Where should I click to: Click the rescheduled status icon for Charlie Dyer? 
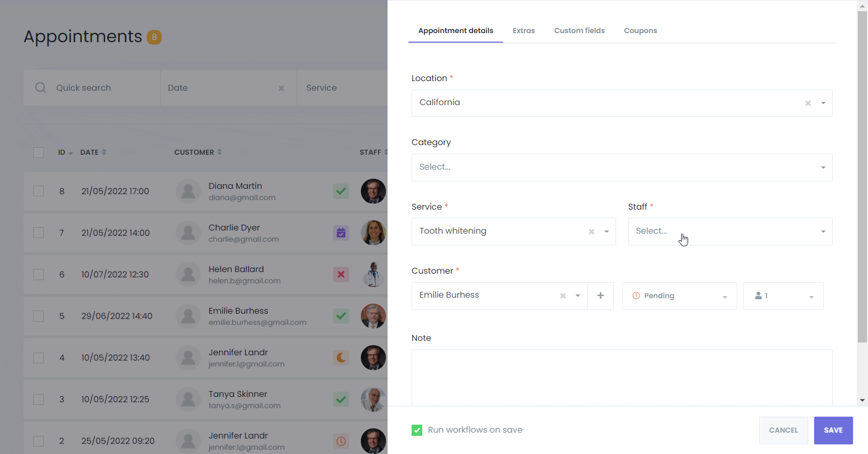341,233
